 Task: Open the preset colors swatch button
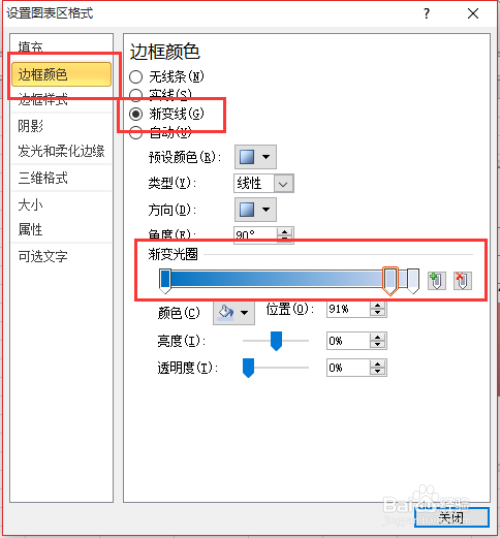click(255, 157)
